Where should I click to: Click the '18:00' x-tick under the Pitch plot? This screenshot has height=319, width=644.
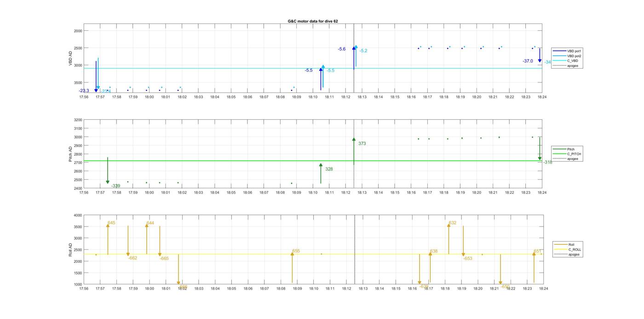pos(149,193)
